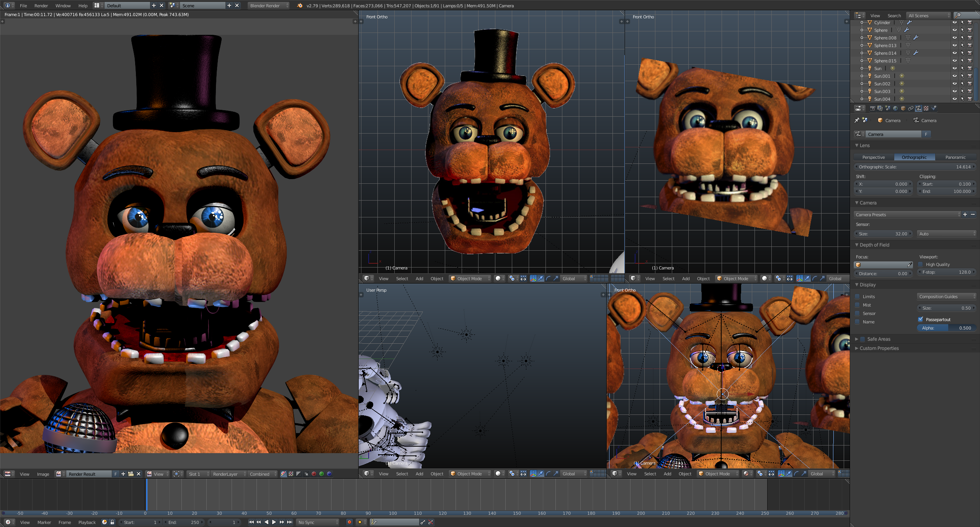Open the Physics properties tab
Viewport: 980px width, 527px height.
[934, 108]
